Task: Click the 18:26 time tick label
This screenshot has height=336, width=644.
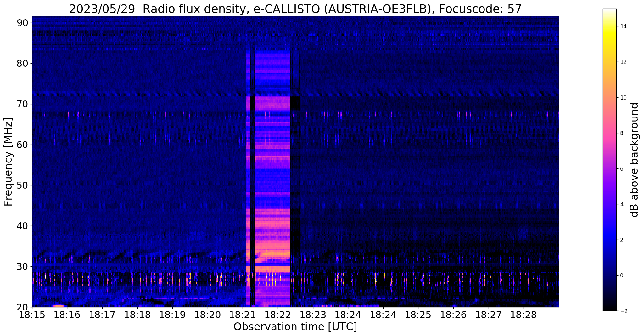Action: [x=453, y=315]
